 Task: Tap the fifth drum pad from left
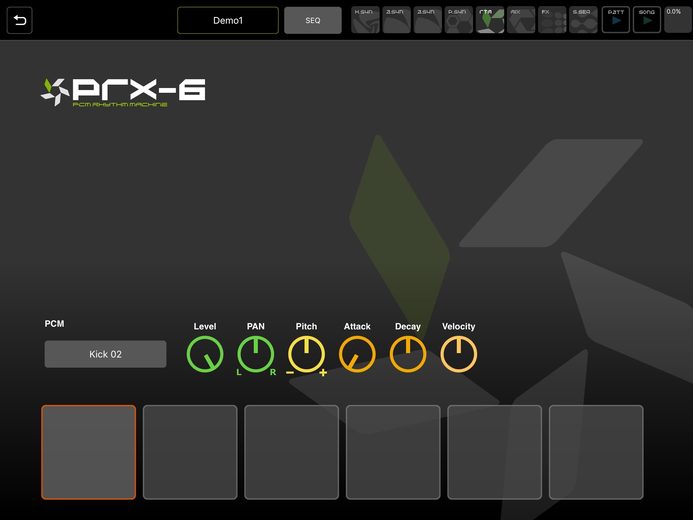click(495, 452)
